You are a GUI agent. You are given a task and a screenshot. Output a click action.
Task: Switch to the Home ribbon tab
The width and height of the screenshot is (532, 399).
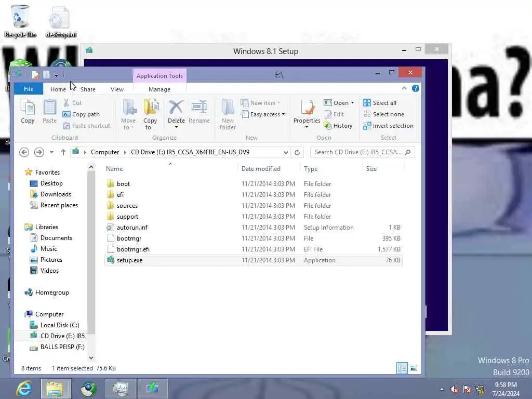click(x=58, y=89)
